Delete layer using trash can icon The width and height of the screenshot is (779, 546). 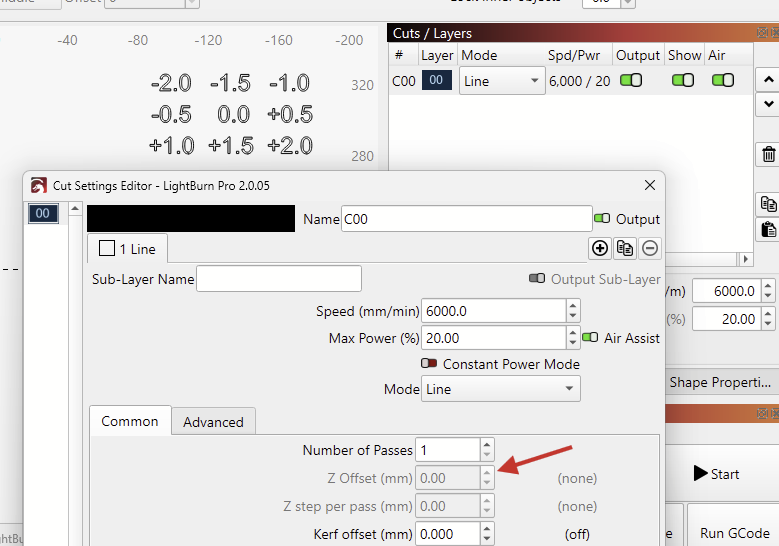768,154
